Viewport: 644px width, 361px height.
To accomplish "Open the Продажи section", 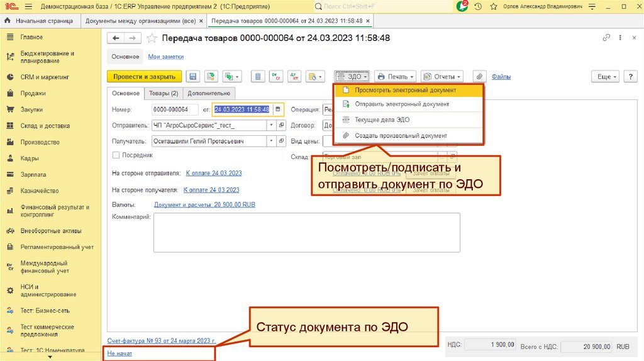I will [33, 93].
